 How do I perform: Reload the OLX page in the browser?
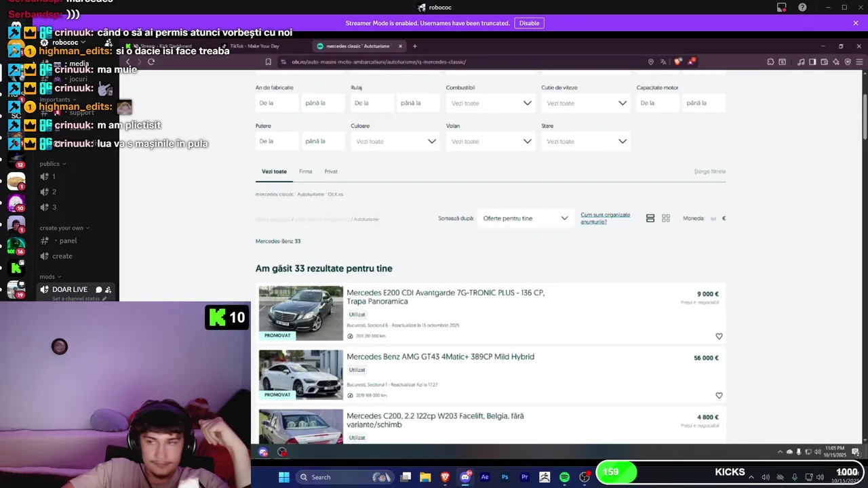(151, 62)
